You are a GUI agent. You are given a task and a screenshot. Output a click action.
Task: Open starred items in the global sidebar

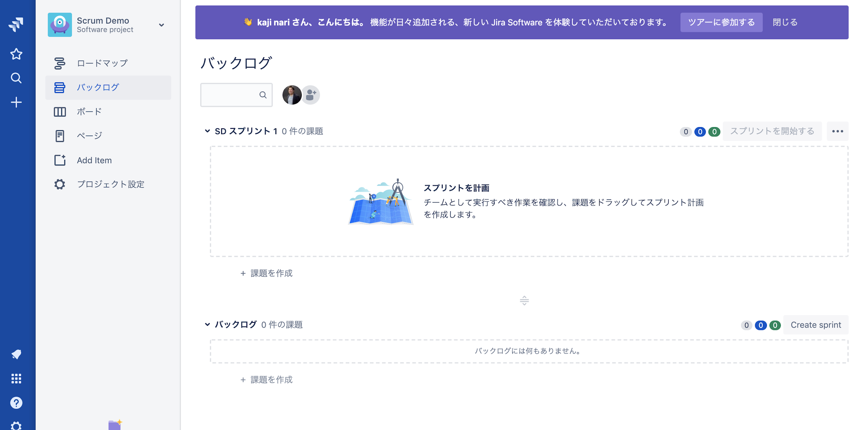click(x=16, y=54)
